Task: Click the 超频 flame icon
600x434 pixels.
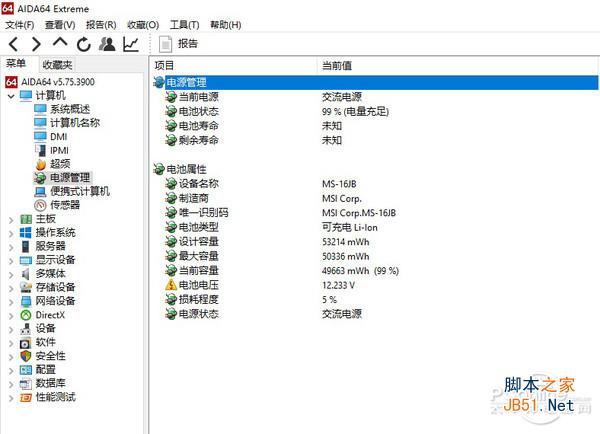Action: click(40, 164)
